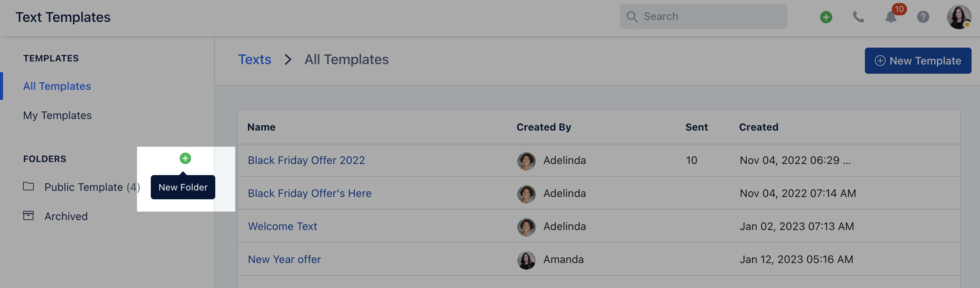Click into the Search field
980x288 pixels.
(703, 17)
